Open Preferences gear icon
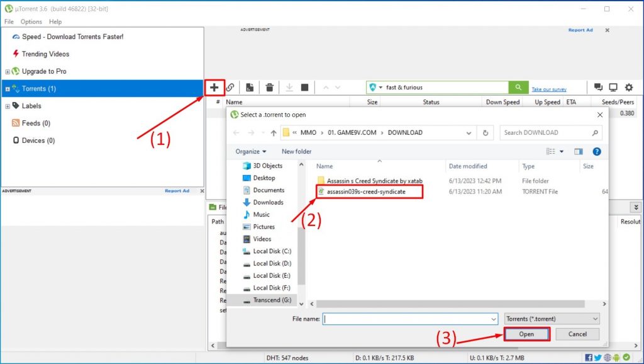 coord(629,87)
